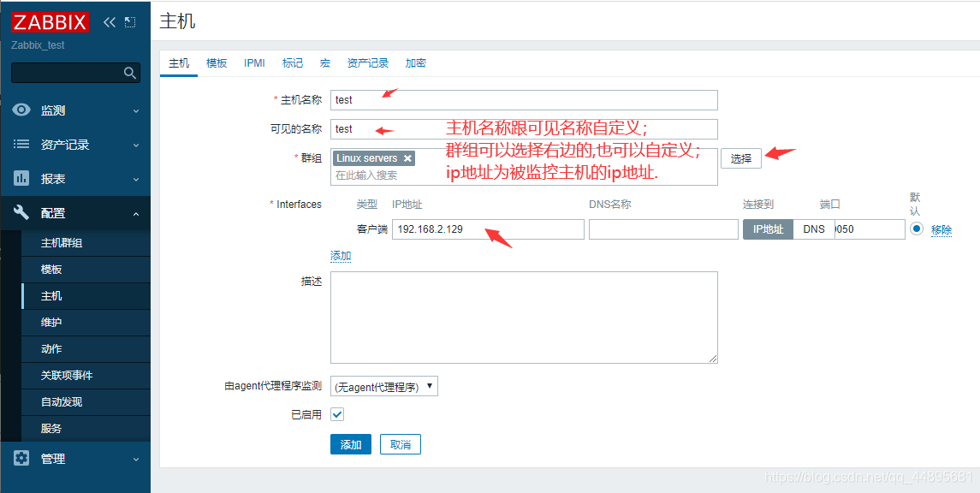
Task: Click the gear icon for 管理
Action: pos(21,458)
